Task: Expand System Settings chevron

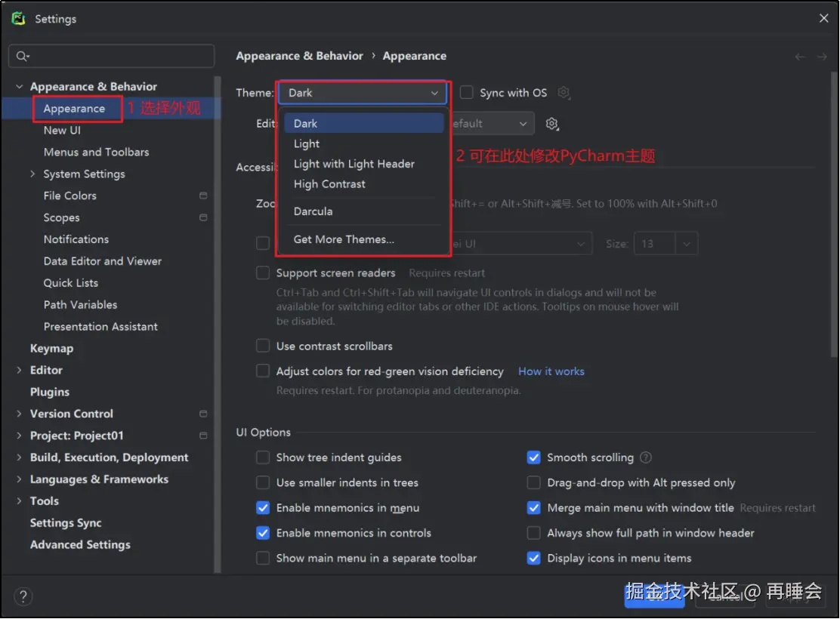Action: [32, 174]
